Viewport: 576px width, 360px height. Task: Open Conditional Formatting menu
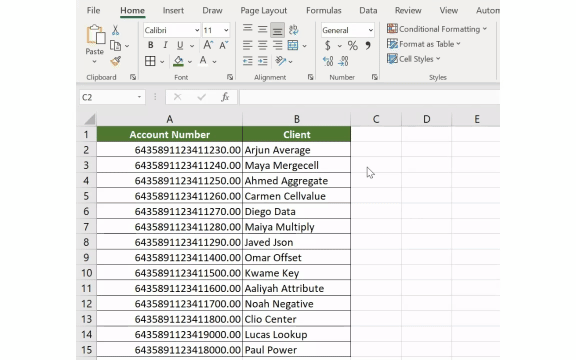pyautogui.click(x=437, y=29)
